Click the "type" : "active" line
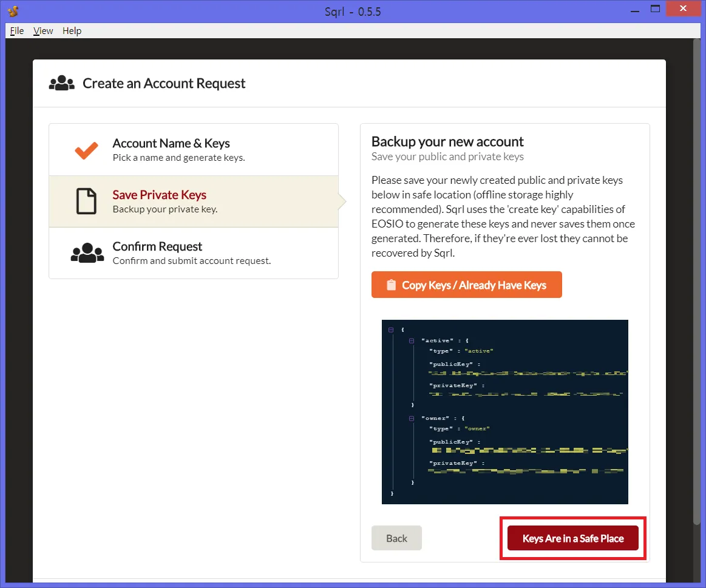706x588 pixels. [461, 351]
